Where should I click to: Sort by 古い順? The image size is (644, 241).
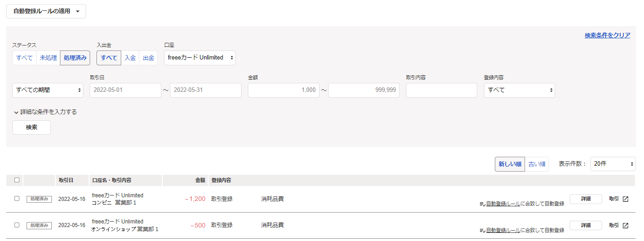(537, 164)
